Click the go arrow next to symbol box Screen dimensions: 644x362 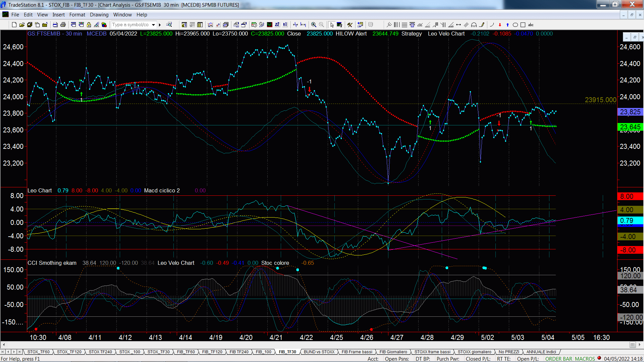(160, 25)
